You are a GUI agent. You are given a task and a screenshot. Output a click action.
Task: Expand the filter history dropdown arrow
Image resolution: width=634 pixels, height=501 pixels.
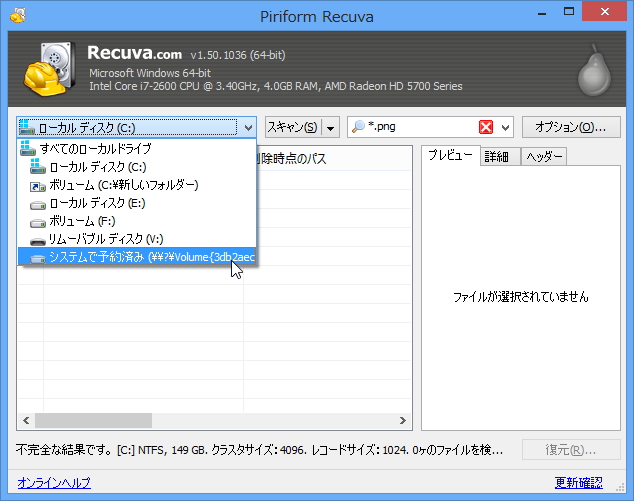[x=505, y=128]
